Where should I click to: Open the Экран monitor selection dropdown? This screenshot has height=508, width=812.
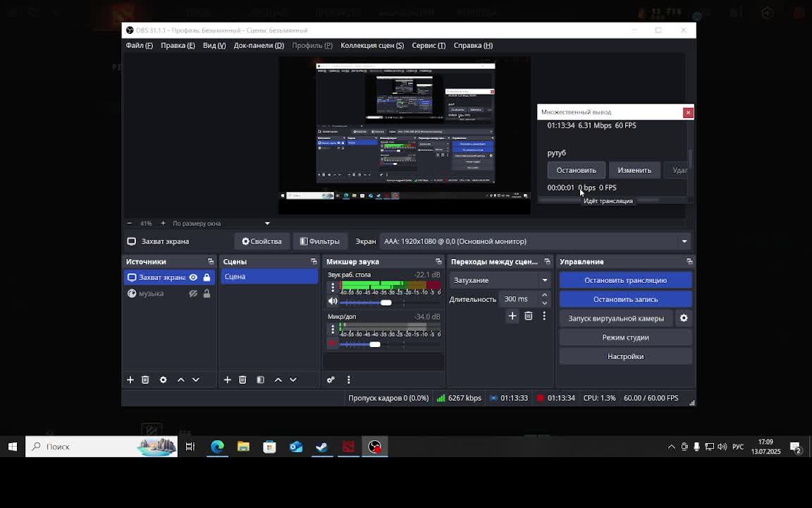click(x=535, y=241)
